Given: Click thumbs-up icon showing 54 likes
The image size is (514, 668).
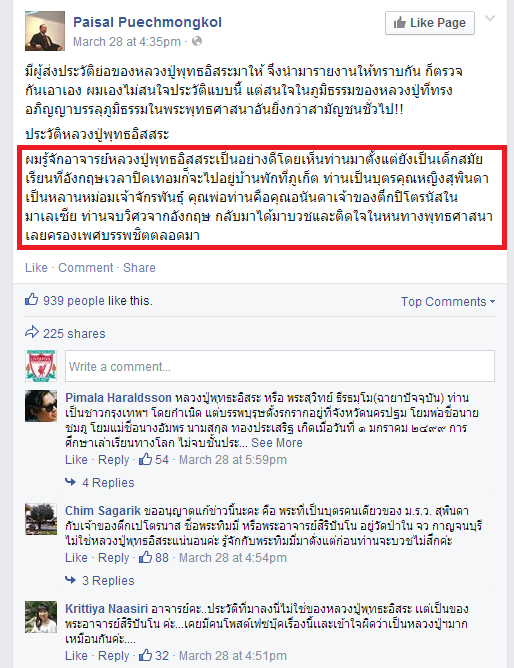Looking at the screenshot, I should tap(145, 459).
